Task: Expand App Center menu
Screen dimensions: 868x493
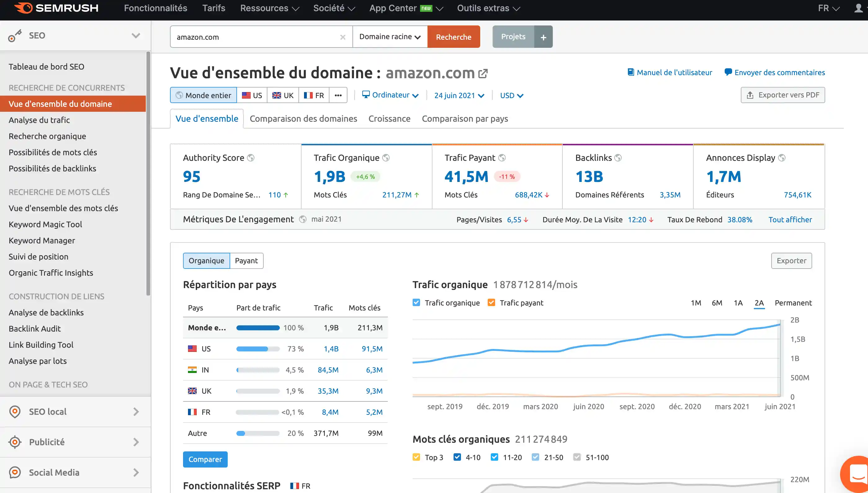Action: [x=406, y=8]
